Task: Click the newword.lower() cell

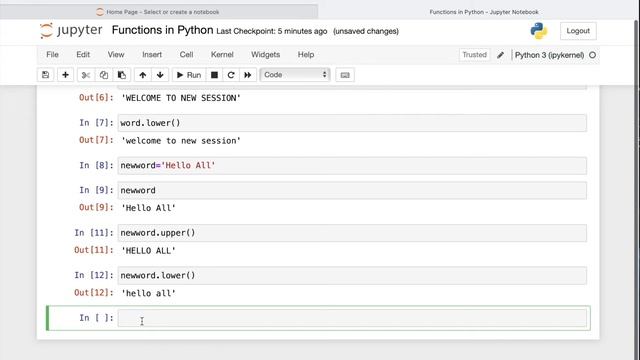Action: [x=352, y=276]
